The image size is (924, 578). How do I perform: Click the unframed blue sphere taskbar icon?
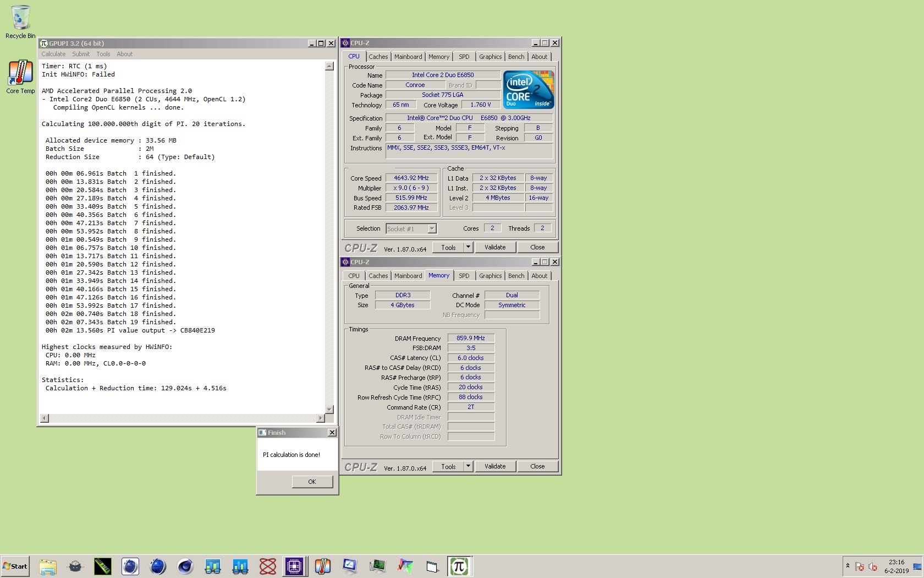(158, 566)
